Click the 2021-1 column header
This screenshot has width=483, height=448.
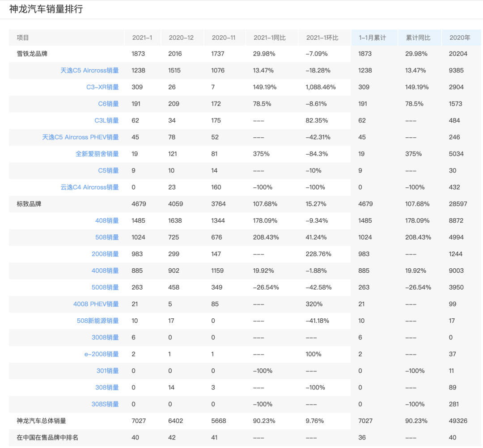(142, 38)
